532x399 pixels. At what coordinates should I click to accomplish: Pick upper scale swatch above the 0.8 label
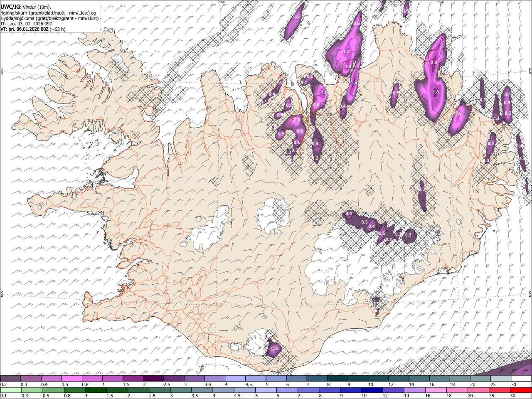click(92, 379)
